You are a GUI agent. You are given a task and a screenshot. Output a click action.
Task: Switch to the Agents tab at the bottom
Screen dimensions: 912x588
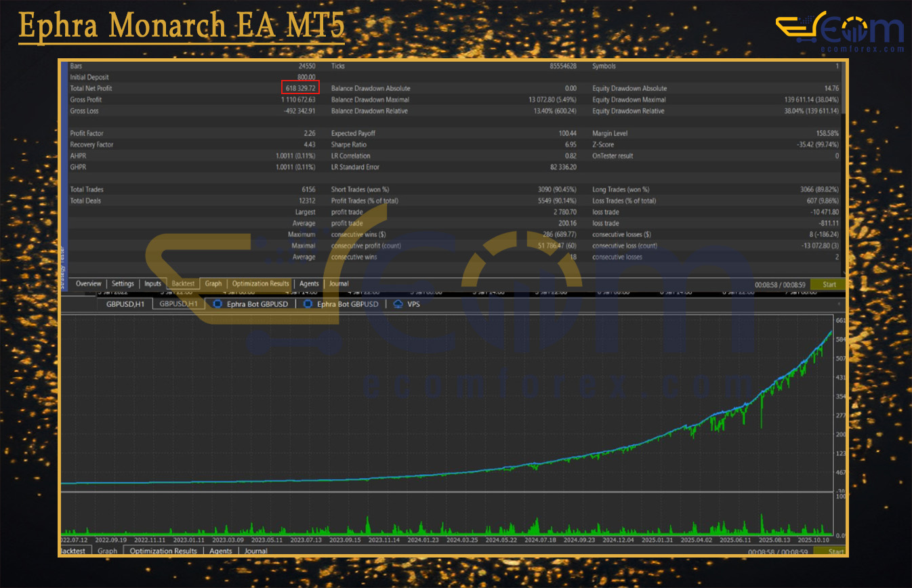(x=221, y=551)
